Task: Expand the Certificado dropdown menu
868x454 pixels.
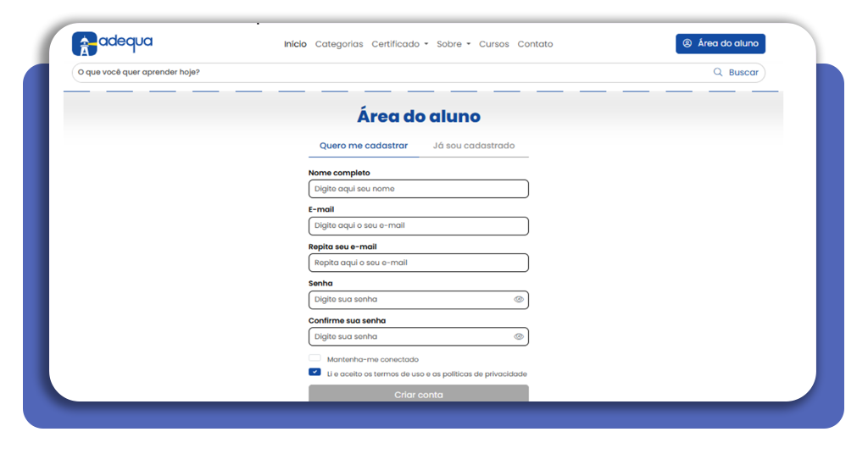Action: [399, 44]
